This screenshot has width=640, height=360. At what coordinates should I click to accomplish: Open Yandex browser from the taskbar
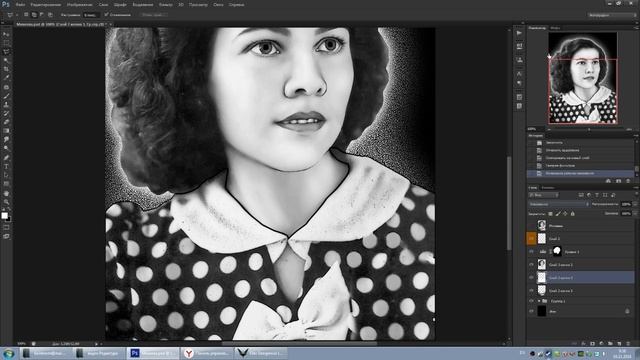pos(207,353)
